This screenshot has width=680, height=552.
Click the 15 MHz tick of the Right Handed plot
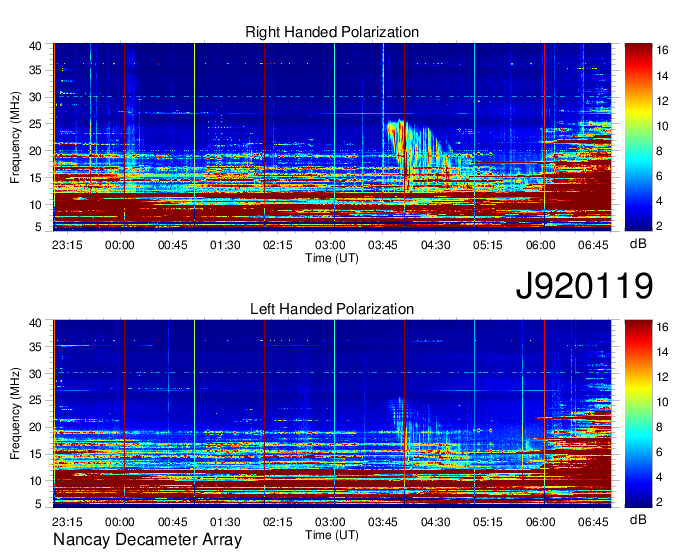[35, 178]
